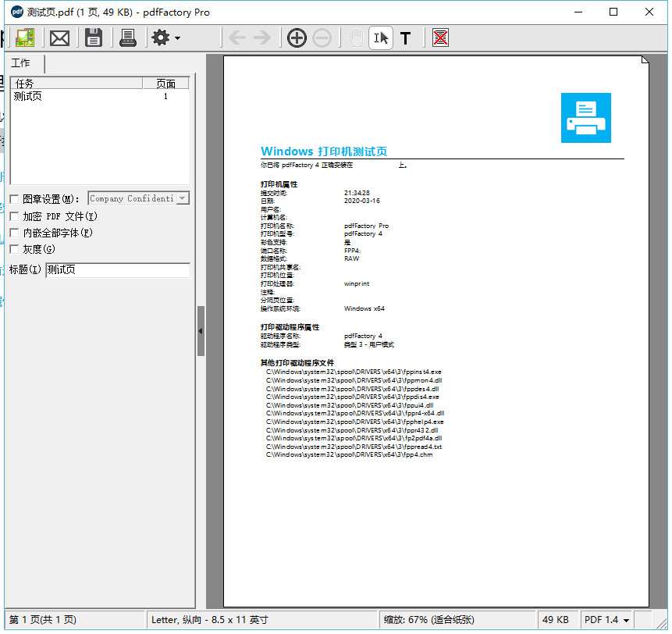Activate the T text tool

point(406,37)
